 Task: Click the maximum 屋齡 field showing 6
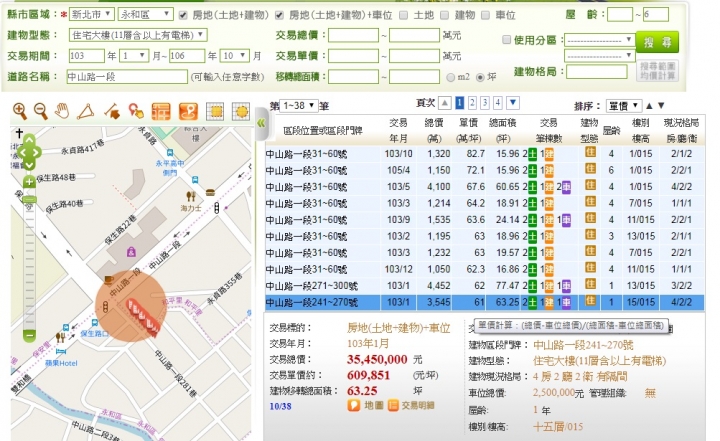(x=655, y=14)
